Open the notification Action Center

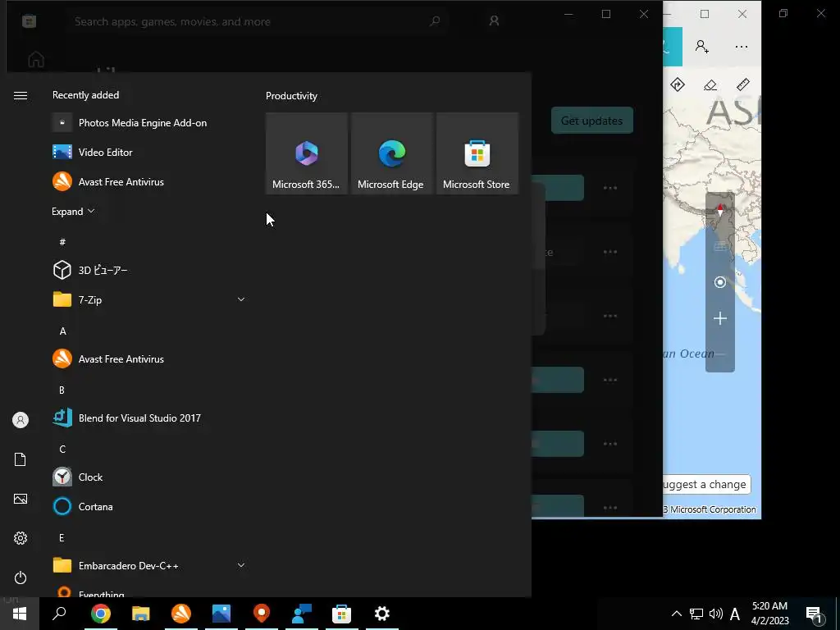815,614
